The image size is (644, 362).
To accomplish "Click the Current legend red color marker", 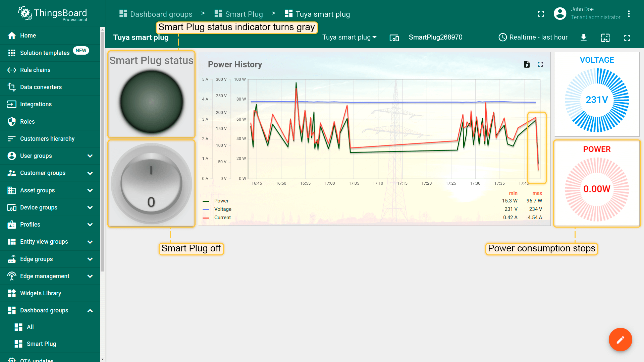I will tap(206, 218).
